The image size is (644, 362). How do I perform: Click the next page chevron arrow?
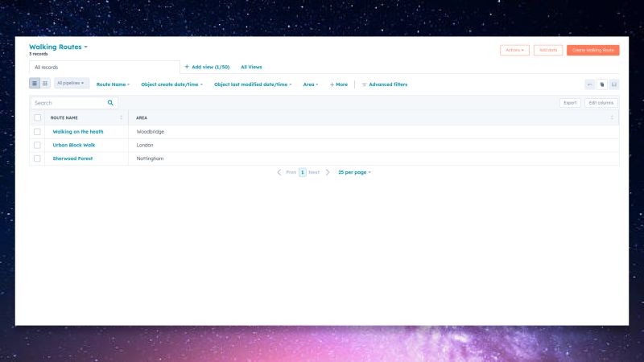point(328,172)
